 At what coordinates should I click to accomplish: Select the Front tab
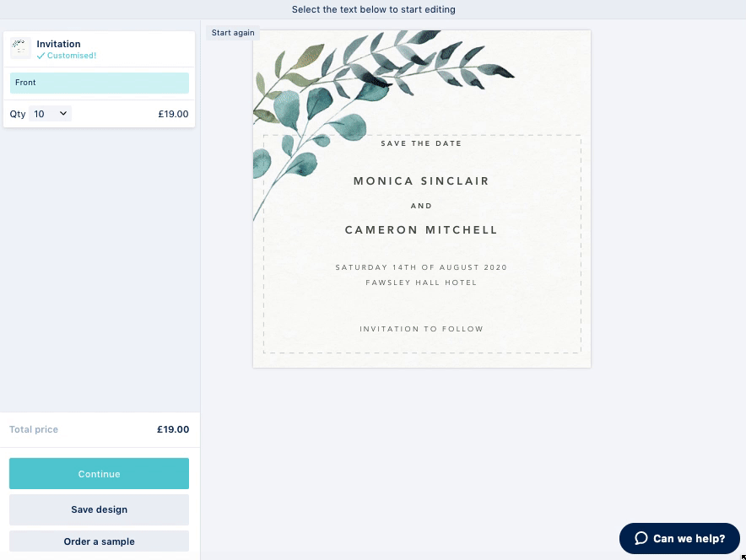[x=100, y=83]
